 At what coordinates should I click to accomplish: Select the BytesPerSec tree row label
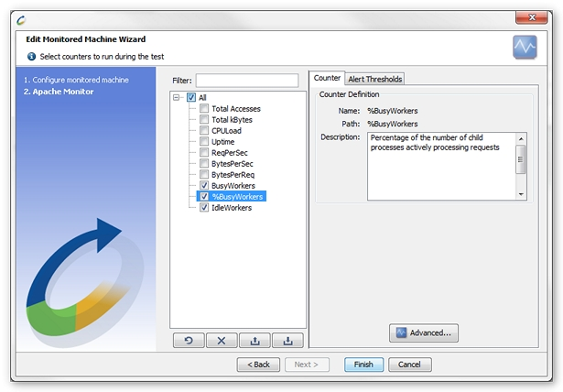click(x=233, y=164)
